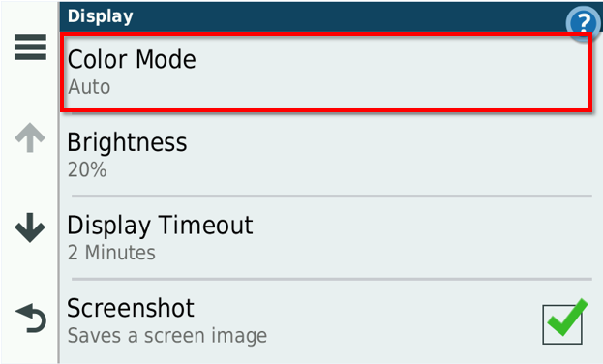Tap the Saves a screen image description

pos(167,336)
